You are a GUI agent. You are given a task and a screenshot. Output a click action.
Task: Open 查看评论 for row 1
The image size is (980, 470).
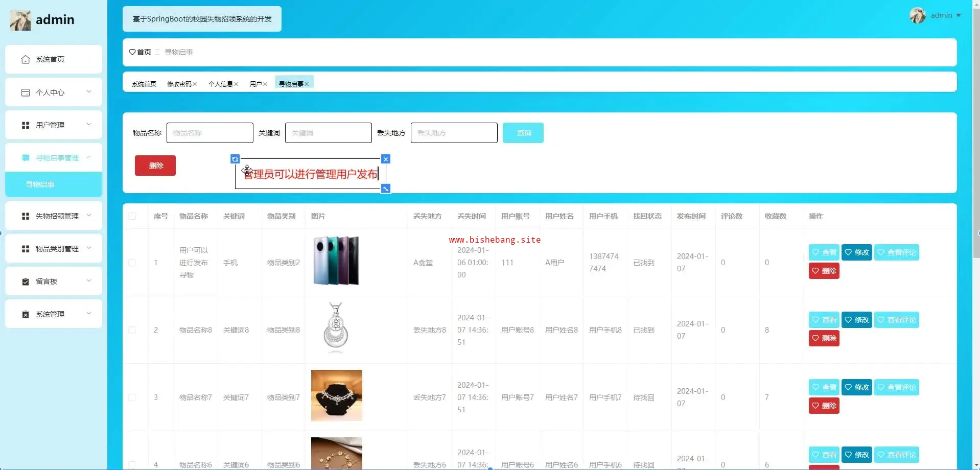coord(897,252)
